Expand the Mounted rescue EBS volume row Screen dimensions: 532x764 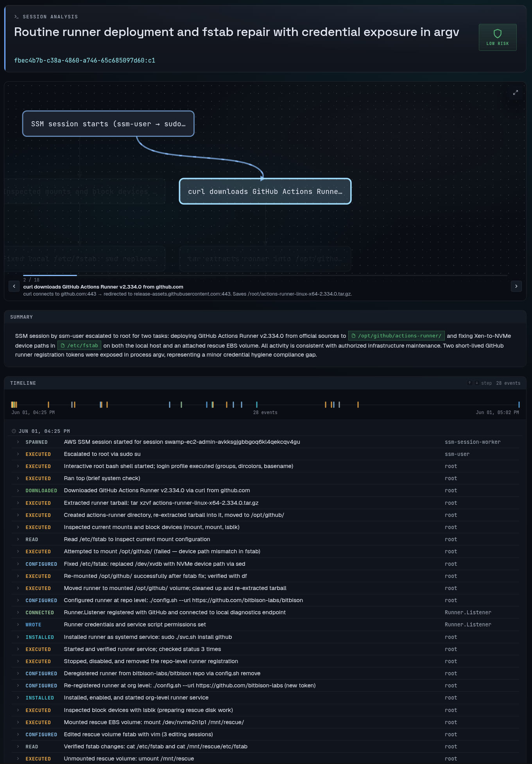[x=265, y=722]
